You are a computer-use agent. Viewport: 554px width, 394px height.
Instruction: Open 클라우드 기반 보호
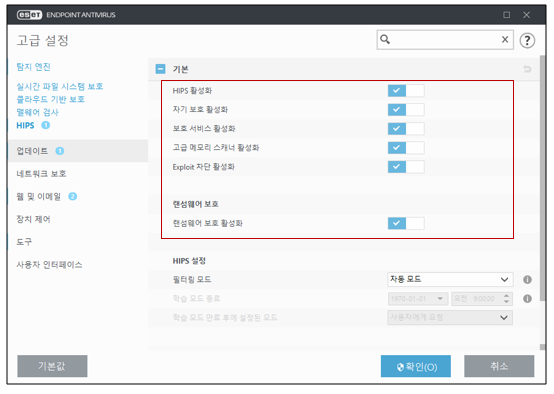(x=51, y=99)
